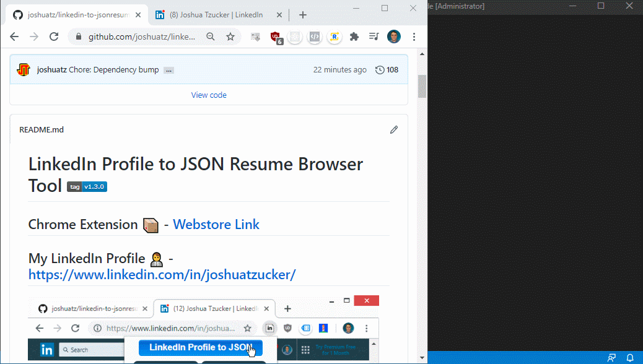
Task: Click the grey extension icon left of uBlock
Action: tap(255, 37)
